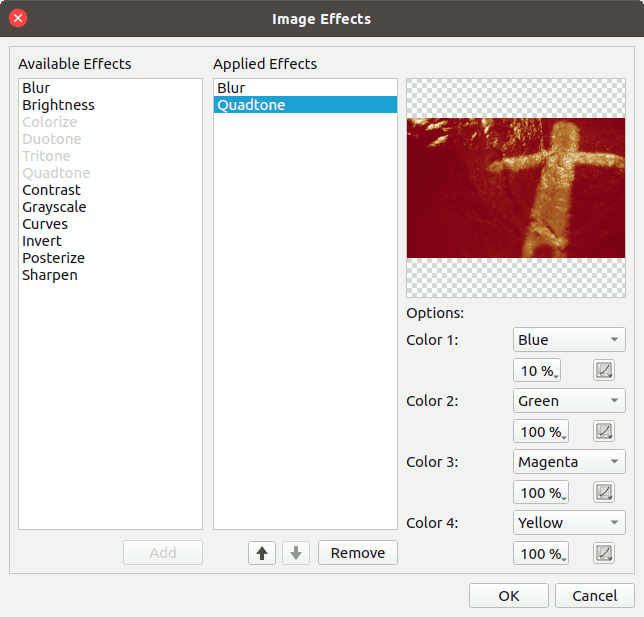Select Blur in Applied Effects list
This screenshot has width=644, height=617.
231,88
